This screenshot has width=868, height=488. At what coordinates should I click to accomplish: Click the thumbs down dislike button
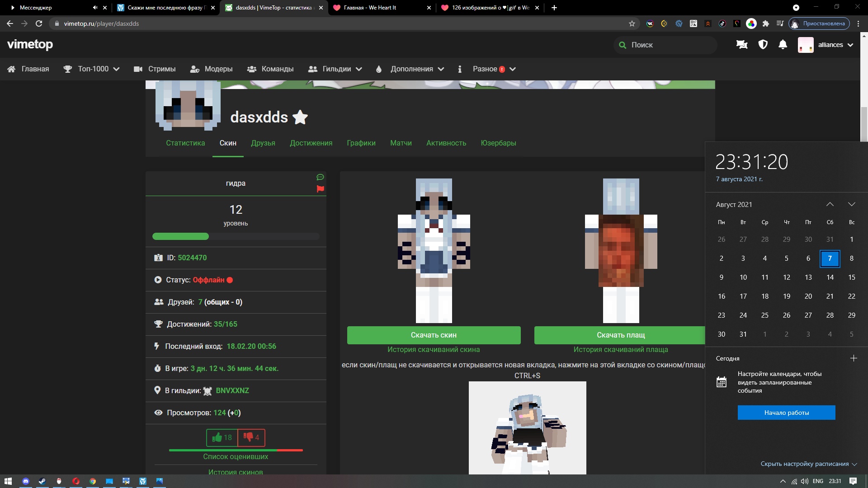click(x=251, y=437)
